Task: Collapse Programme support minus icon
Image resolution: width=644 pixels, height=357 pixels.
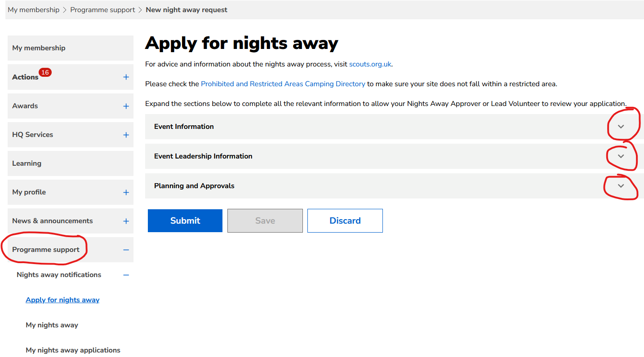Action: (126, 250)
